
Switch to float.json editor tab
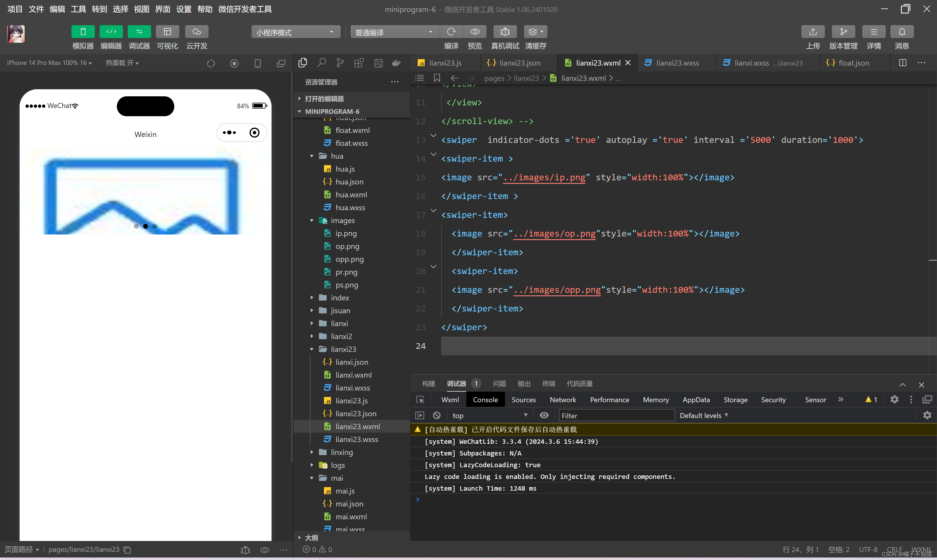click(853, 63)
